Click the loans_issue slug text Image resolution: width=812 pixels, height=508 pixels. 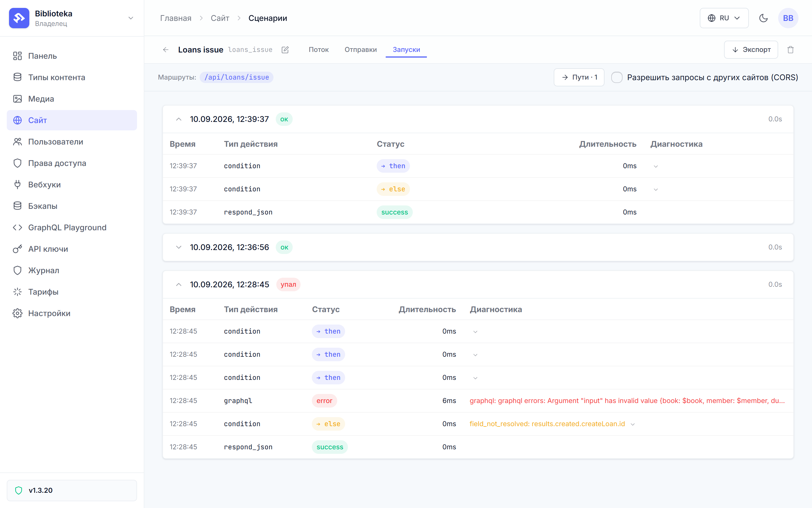[250, 50]
